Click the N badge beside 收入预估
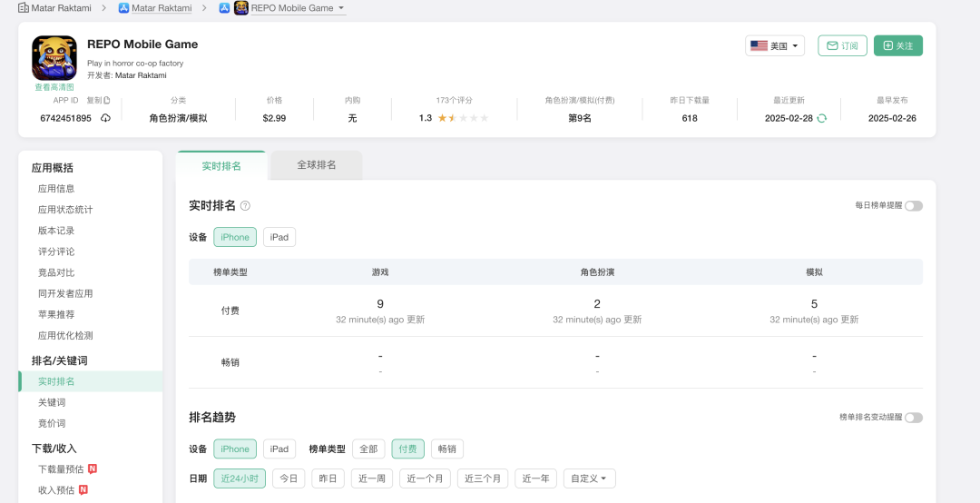Screen dimensions: 980x503 (83, 489)
